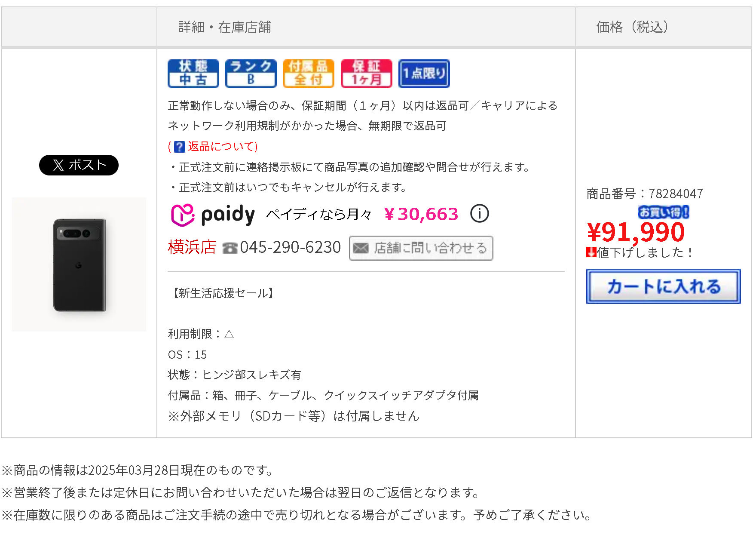Click the ランク B rank badge

pos(251,74)
